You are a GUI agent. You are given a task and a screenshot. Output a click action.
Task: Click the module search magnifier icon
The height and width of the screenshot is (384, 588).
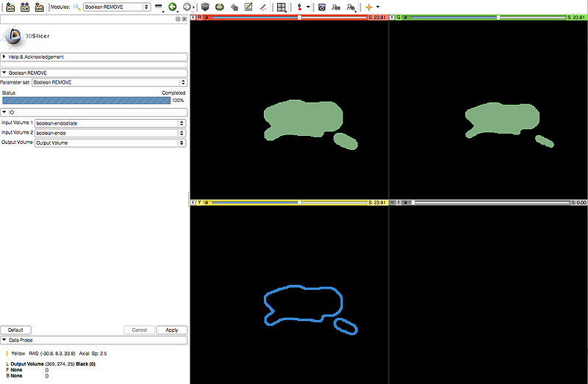click(76, 7)
